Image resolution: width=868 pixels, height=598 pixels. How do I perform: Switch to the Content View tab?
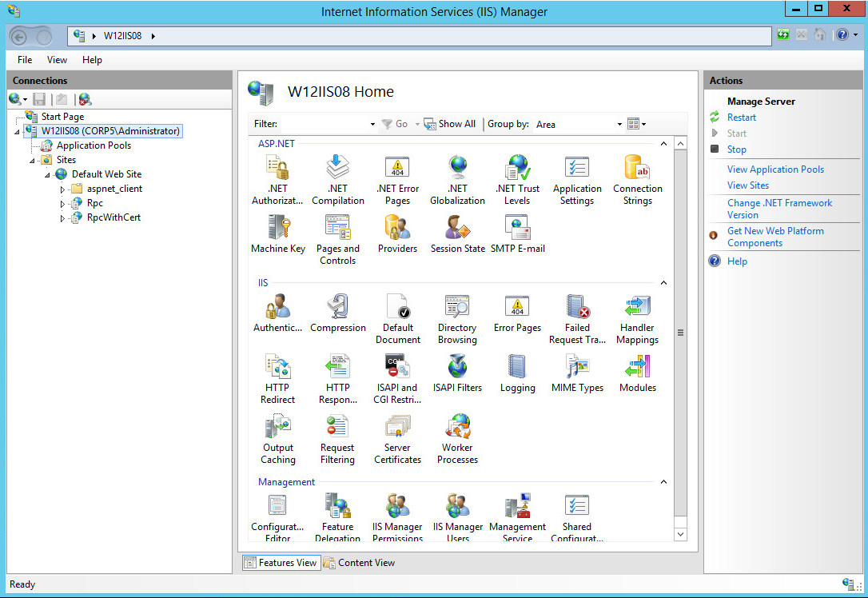[359, 563]
